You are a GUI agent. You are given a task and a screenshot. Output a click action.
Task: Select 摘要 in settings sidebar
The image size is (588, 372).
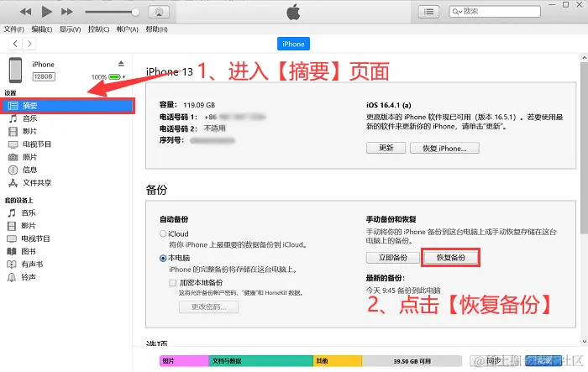(67, 106)
